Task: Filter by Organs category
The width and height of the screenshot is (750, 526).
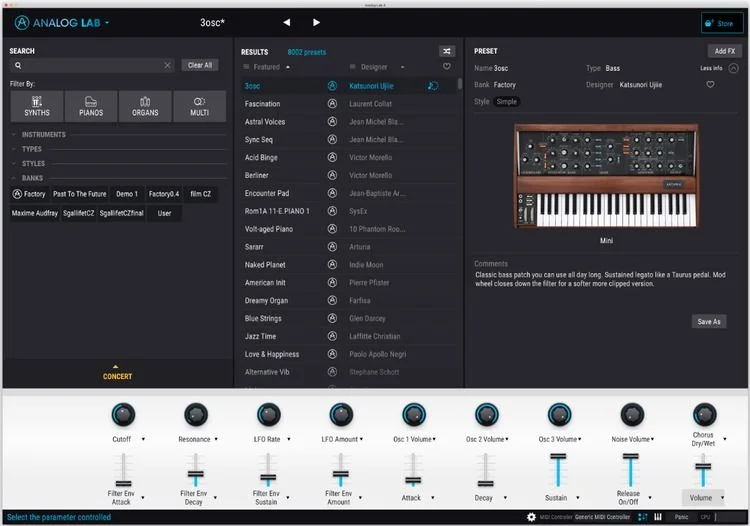Action: (x=145, y=106)
